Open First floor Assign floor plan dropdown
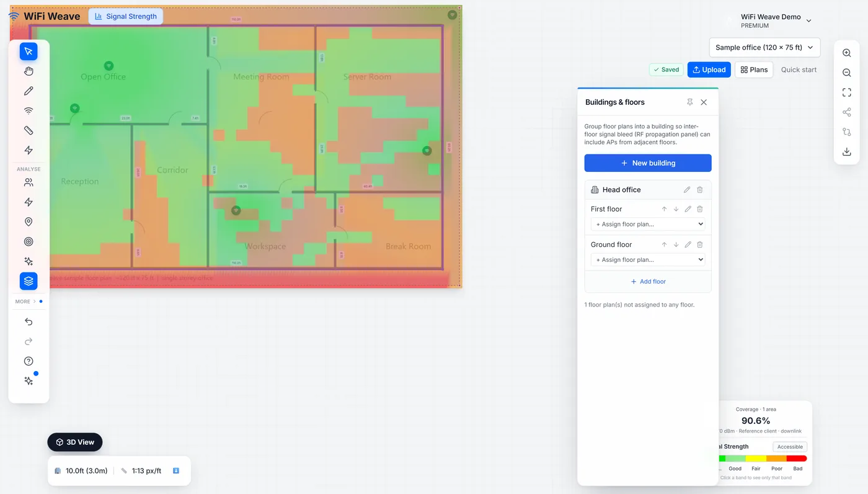 (x=648, y=224)
